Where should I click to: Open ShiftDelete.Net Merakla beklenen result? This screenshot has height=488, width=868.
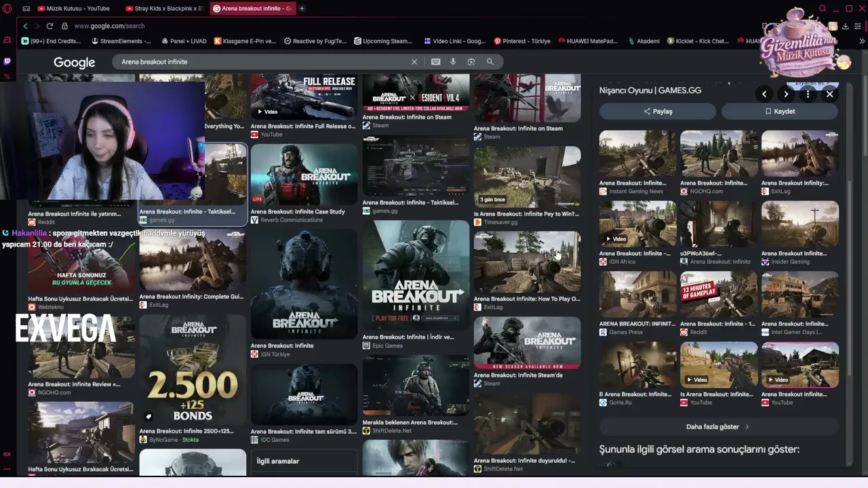(416, 385)
